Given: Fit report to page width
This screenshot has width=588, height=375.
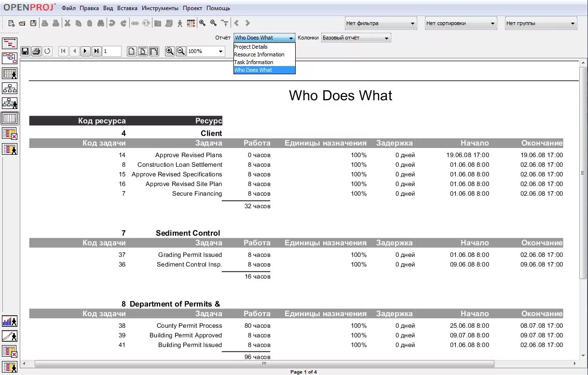Looking at the screenshot, I should 154,51.
